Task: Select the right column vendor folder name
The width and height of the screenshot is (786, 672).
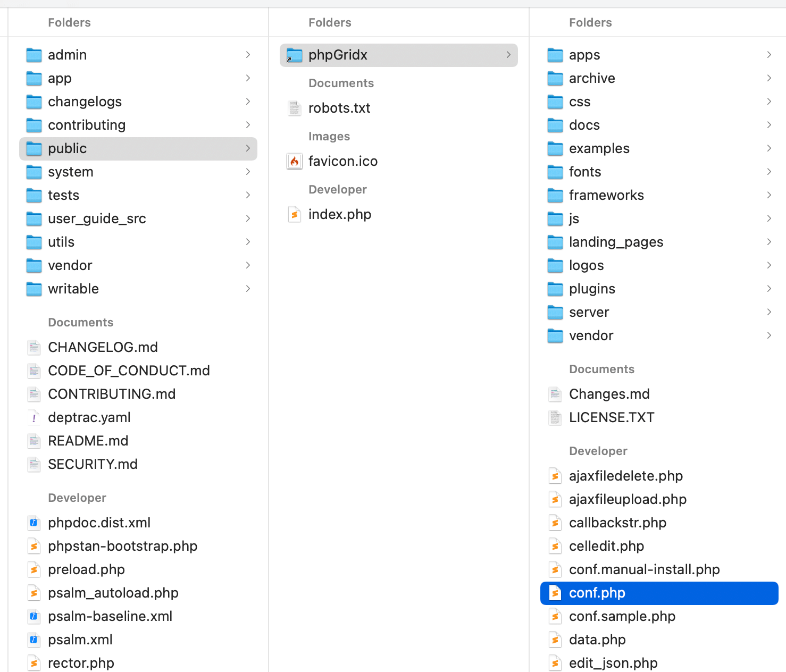Action: pyautogui.click(x=591, y=335)
